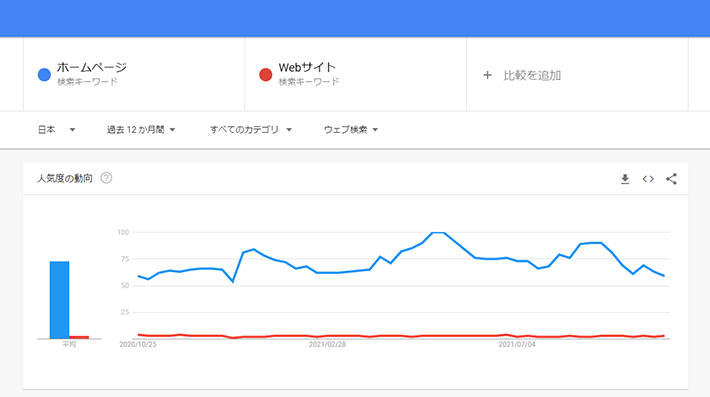Click the 人気度の動向 section heading

click(x=65, y=178)
